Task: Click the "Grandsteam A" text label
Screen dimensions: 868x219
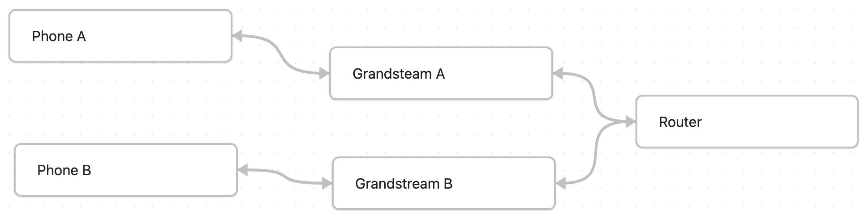Action: 398,74
